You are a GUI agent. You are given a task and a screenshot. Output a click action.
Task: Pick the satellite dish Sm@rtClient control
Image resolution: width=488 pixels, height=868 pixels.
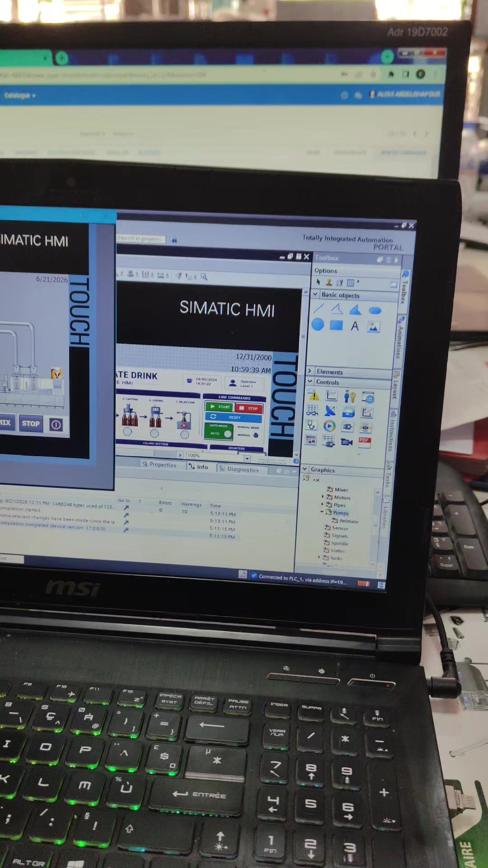(330, 411)
